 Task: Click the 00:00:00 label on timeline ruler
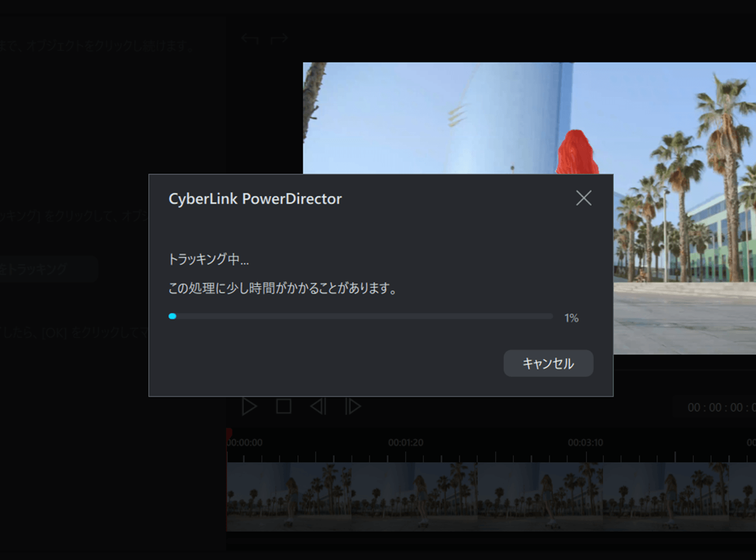coord(245,443)
